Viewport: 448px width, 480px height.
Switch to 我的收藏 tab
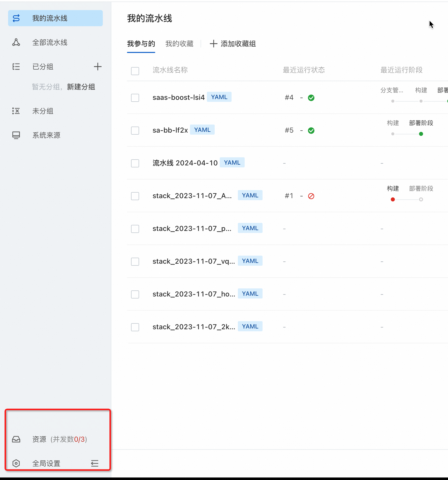(179, 44)
